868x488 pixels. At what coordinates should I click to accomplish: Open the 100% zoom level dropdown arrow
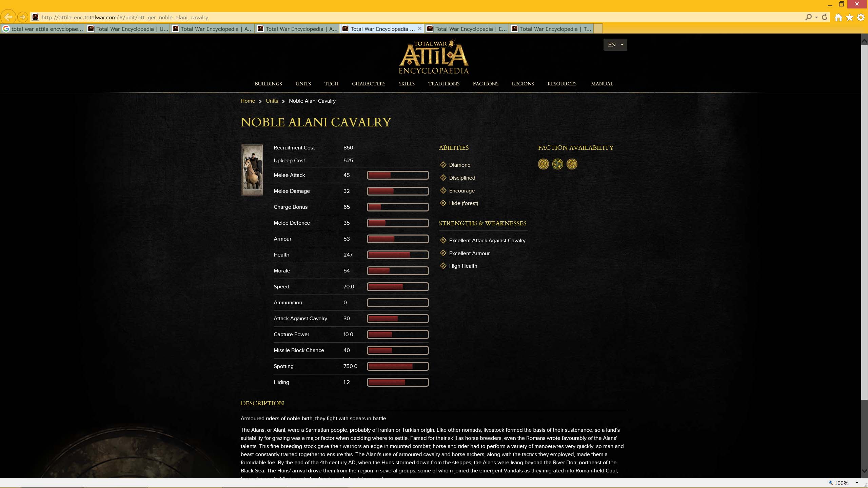(857, 483)
